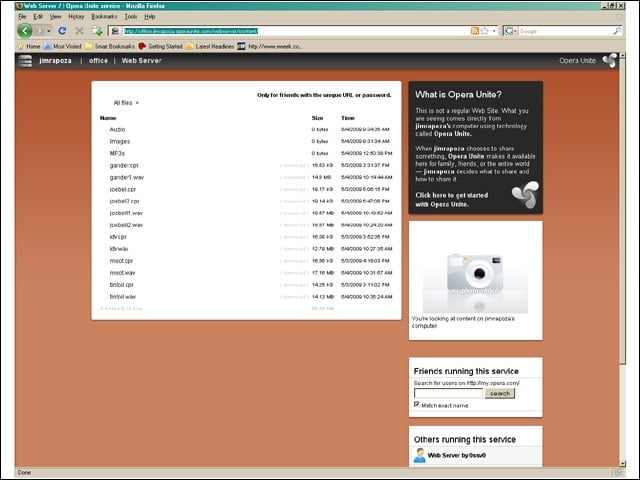Click the office link in header
Viewport: 640px width, 480px height.
pyautogui.click(x=98, y=61)
